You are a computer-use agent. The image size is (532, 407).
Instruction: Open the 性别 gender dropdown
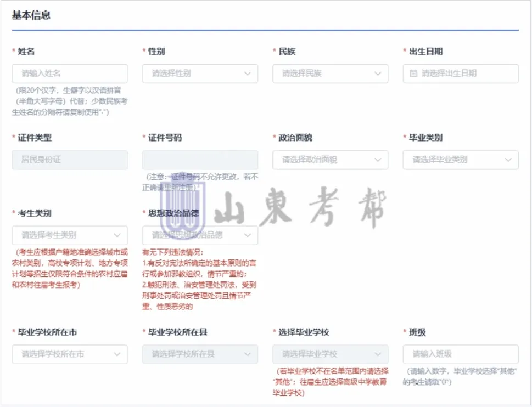click(200, 74)
